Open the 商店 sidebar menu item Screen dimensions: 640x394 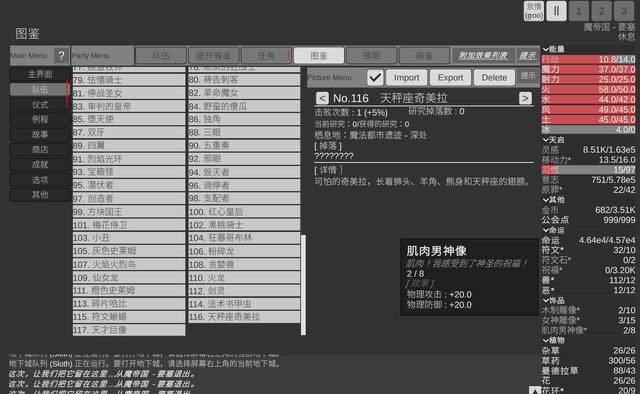(x=40, y=149)
